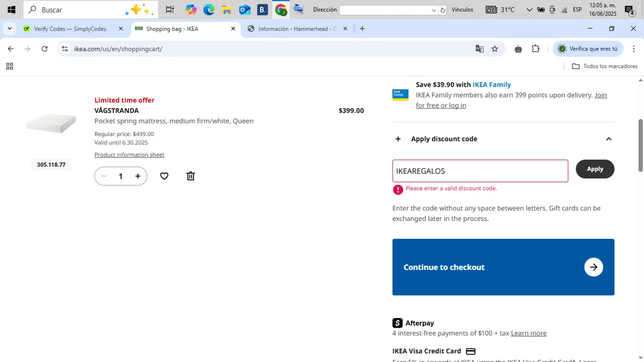Open Microsoft Edge from taskbar
Image resolution: width=644 pixels, height=362 pixels.
209,9
